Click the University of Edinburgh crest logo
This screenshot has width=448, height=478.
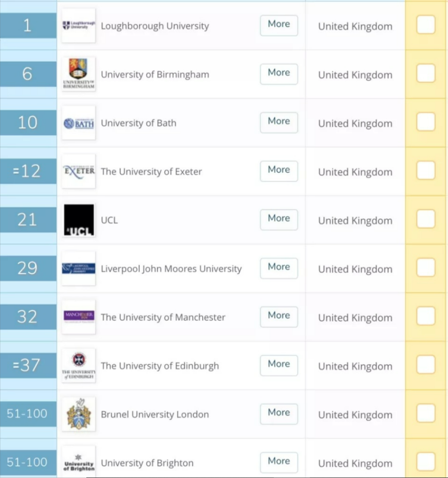pyautogui.click(x=78, y=366)
